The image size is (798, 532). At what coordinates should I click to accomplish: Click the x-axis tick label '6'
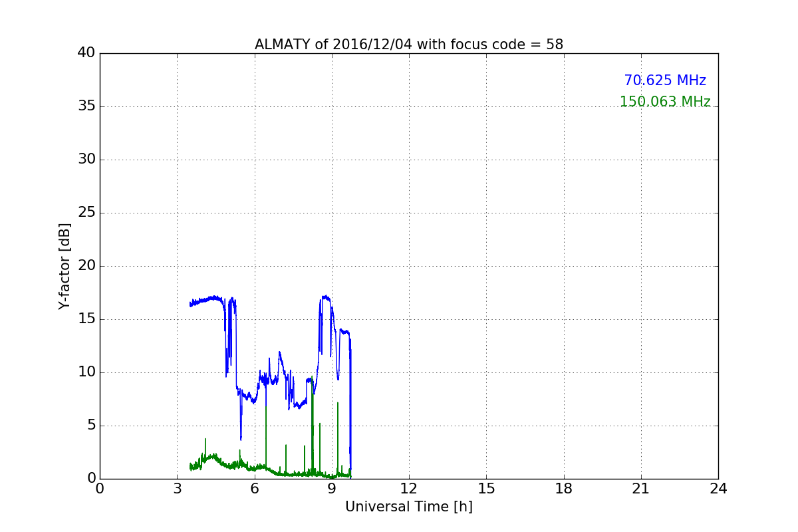pos(255,488)
